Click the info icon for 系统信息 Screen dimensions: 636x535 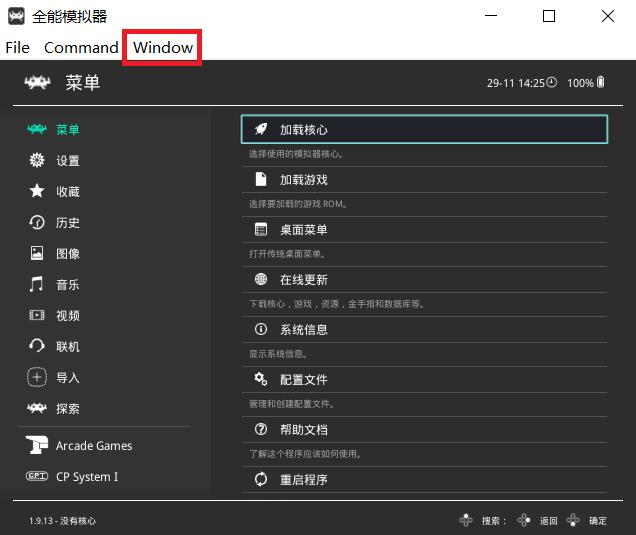261,329
